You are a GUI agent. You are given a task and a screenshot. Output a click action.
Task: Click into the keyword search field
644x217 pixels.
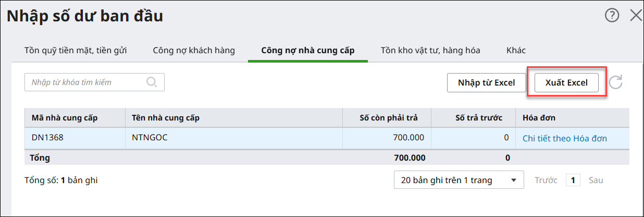click(x=86, y=82)
